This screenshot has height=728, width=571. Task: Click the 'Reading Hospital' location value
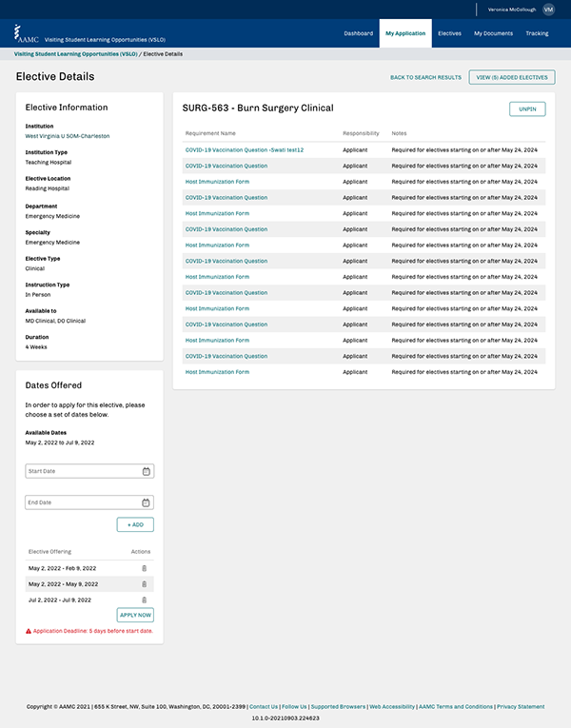click(47, 188)
